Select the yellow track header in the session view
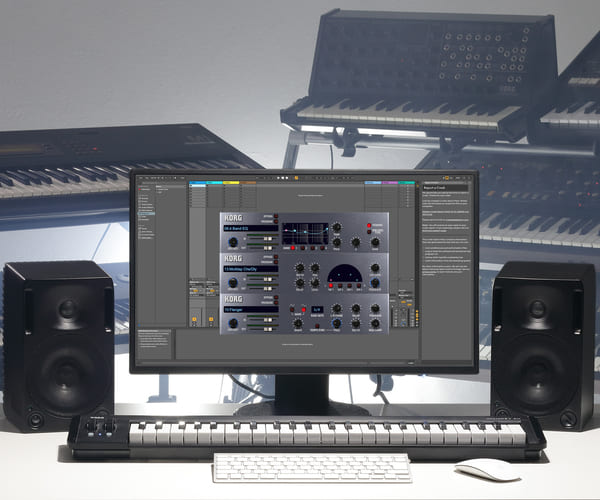 pyautogui.click(x=231, y=182)
